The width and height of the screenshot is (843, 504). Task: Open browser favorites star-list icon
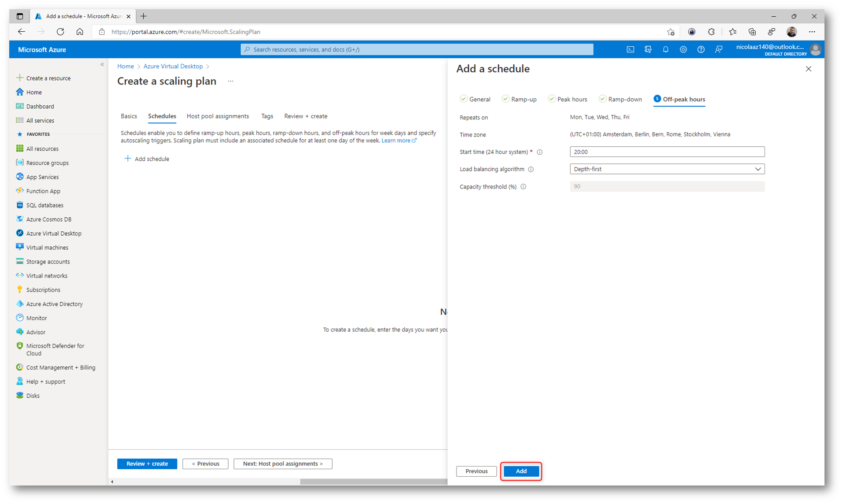[x=732, y=32]
